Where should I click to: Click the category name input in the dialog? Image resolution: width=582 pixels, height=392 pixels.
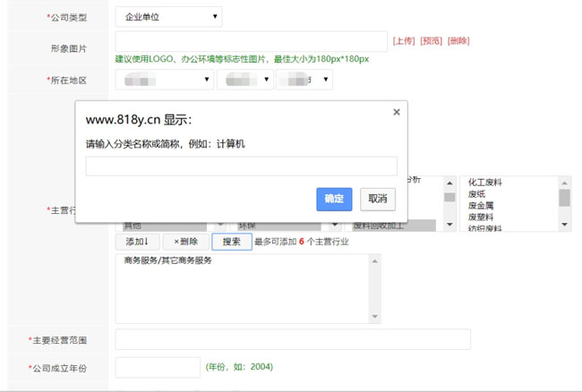click(241, 166)
